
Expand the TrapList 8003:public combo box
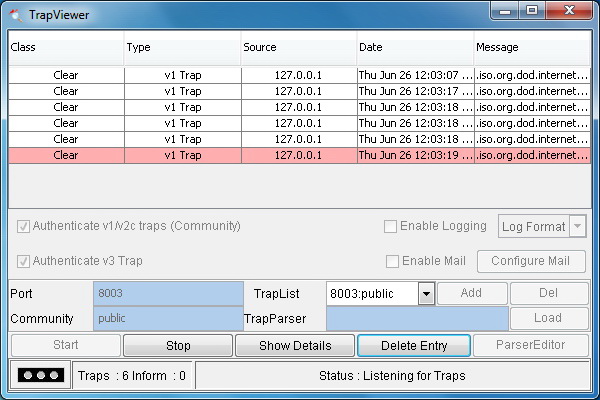[426, 294]
